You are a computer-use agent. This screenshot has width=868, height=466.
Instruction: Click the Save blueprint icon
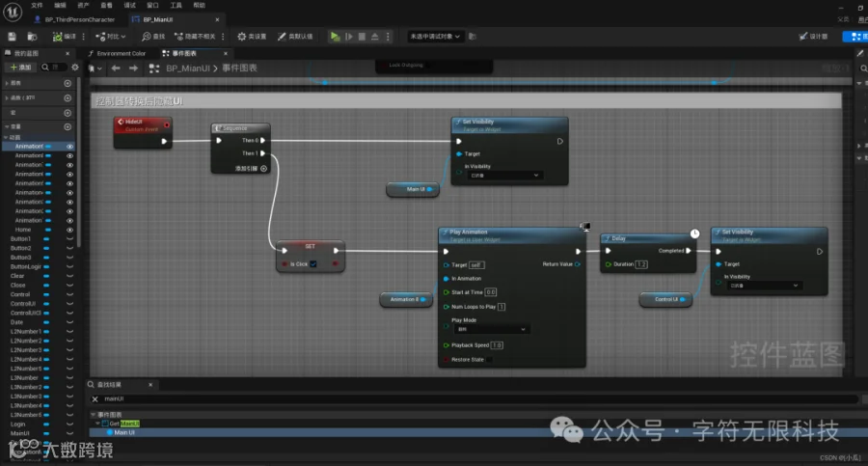tap(12, 36)
